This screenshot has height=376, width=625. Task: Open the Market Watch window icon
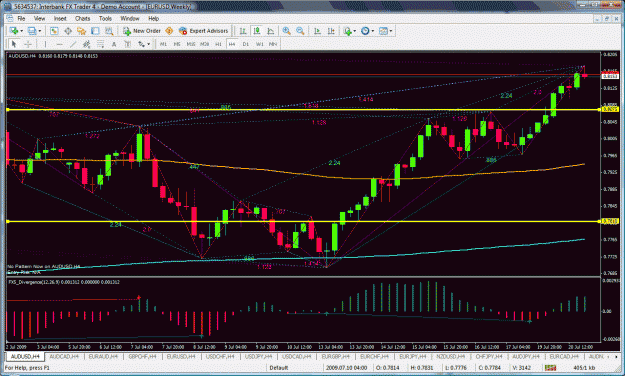click(x=54, y=31)
